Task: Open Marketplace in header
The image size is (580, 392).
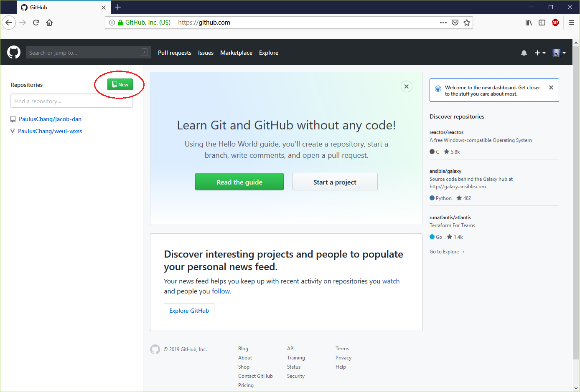Action: [236, 53]
